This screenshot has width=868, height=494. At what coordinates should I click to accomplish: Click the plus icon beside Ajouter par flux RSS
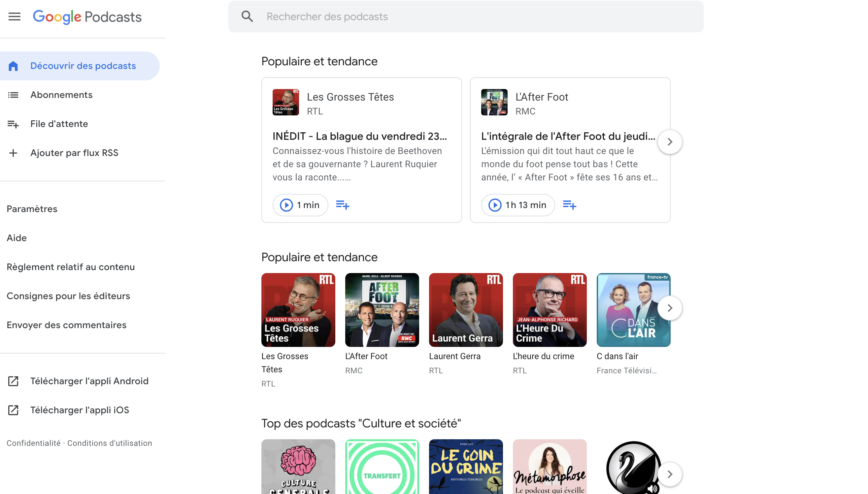click(x=13, y=153)
